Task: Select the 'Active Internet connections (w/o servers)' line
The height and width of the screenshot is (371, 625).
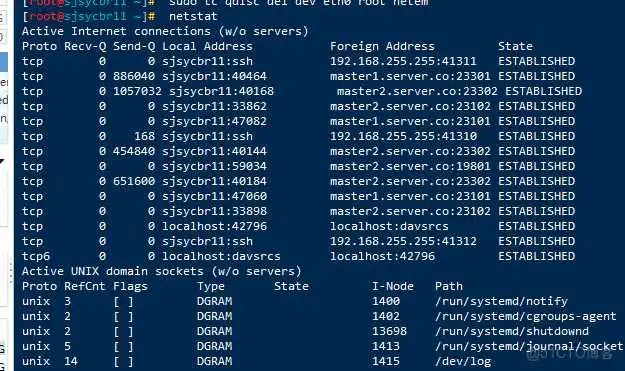Action: [x=165, y=31]
